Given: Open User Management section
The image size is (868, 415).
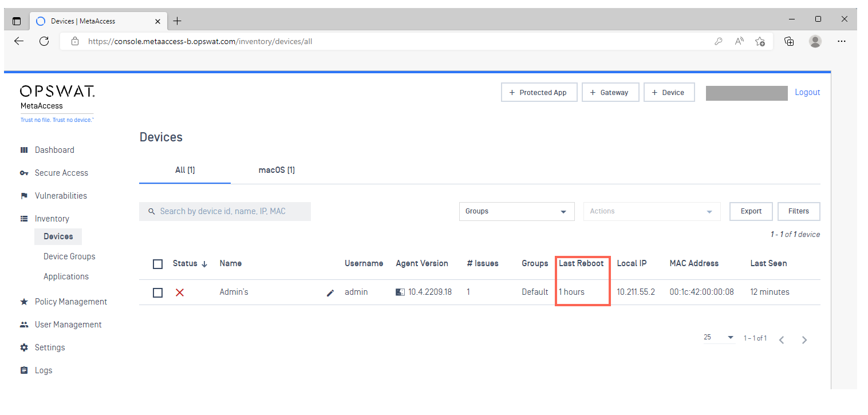Looking at the screenshot, I should pyautogui.click(x=68, y=325).
